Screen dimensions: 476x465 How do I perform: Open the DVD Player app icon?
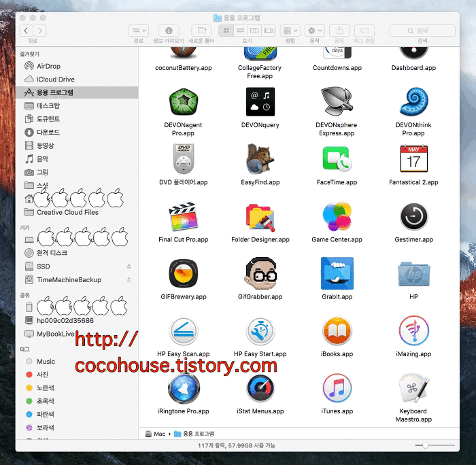pyautogui.click(x=184, y=159)
